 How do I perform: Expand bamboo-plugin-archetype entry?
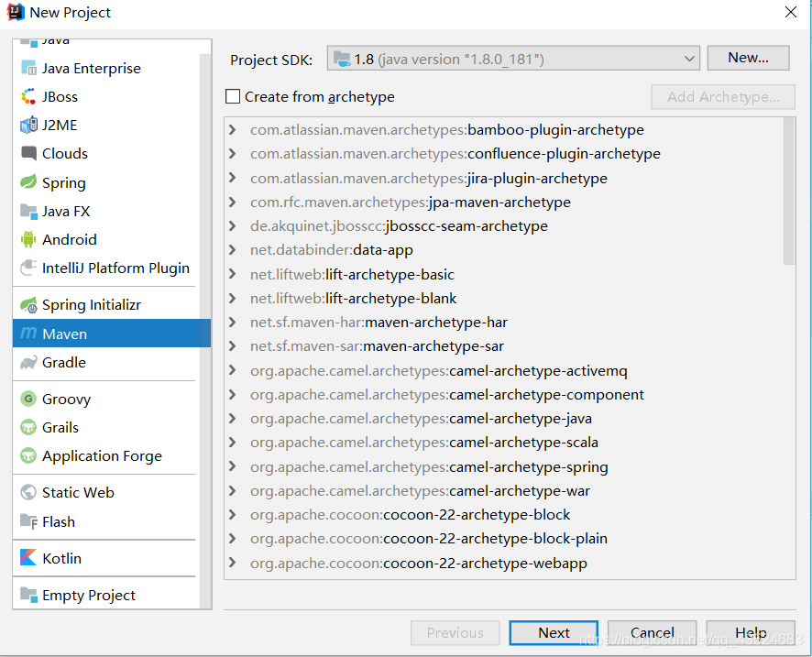pos(233,129)
